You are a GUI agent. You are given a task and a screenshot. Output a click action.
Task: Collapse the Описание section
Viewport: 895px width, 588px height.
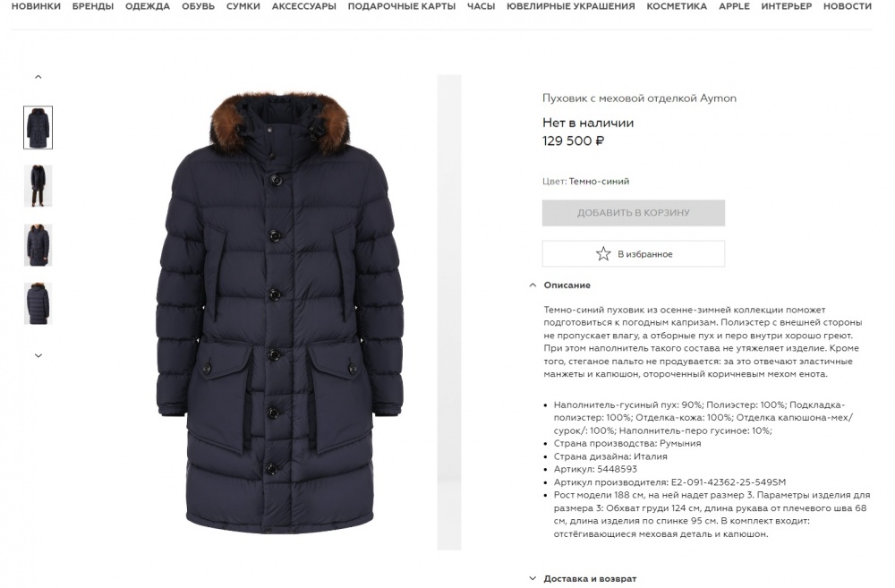560,285
